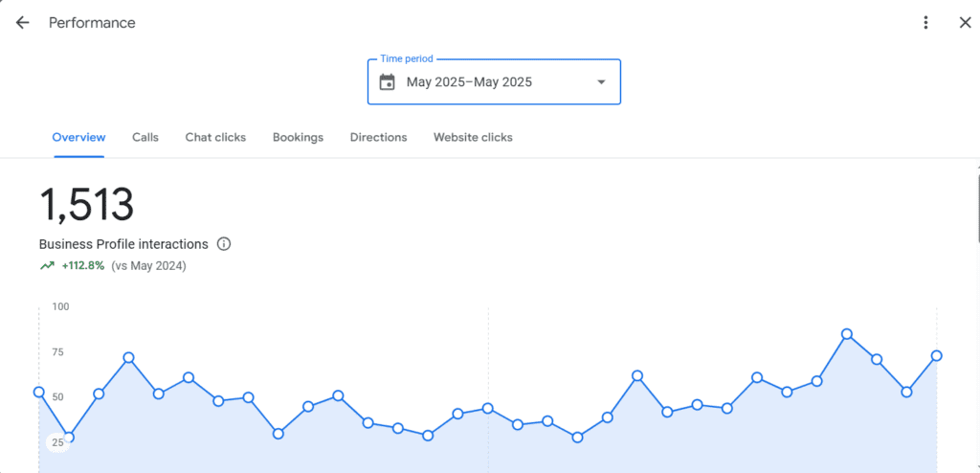
Task: Open the Website clicks tab
Action: (x=473, y=138)
